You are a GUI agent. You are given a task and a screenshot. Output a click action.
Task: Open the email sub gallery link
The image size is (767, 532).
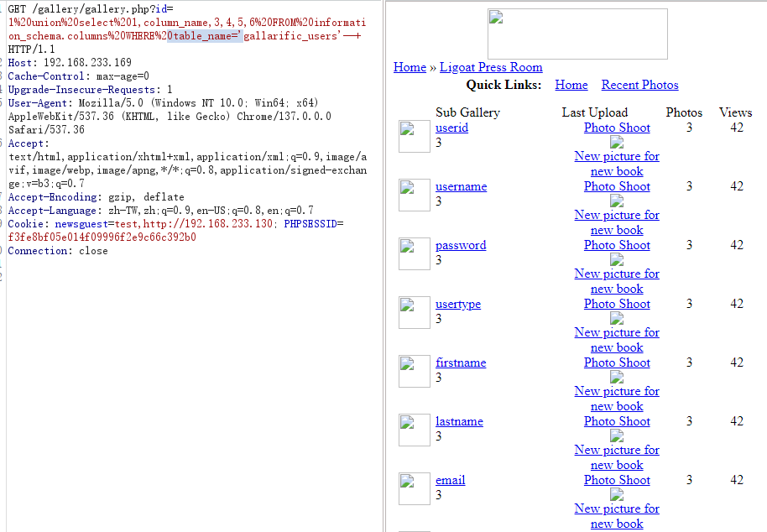450,480
